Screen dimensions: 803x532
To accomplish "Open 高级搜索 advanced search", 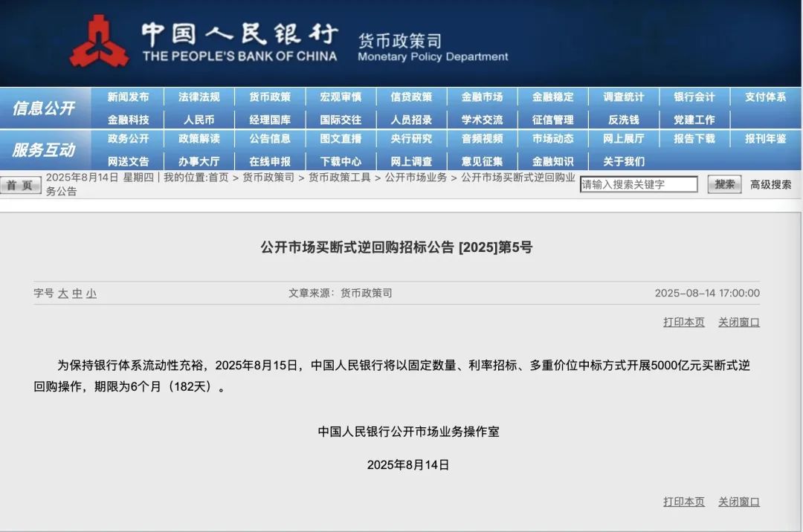I will [771, 184].
